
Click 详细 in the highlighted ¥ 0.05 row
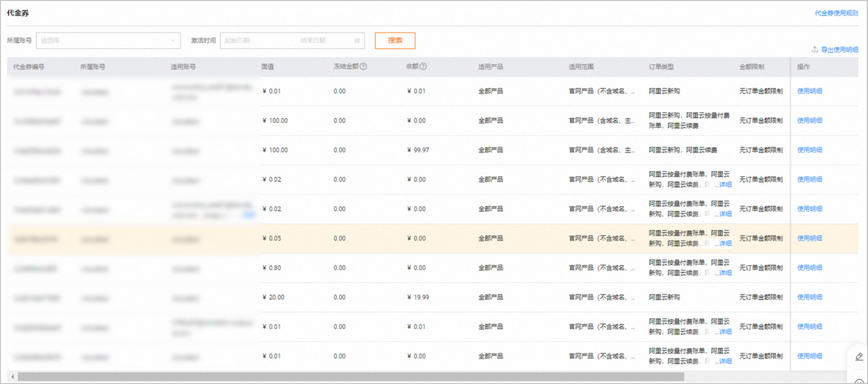point(724,243)
